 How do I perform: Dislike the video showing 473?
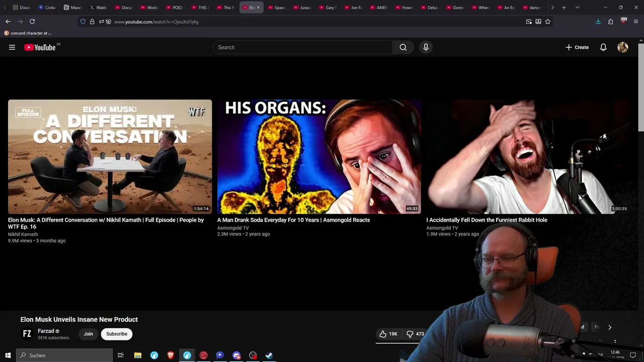(x=416, y=334)
